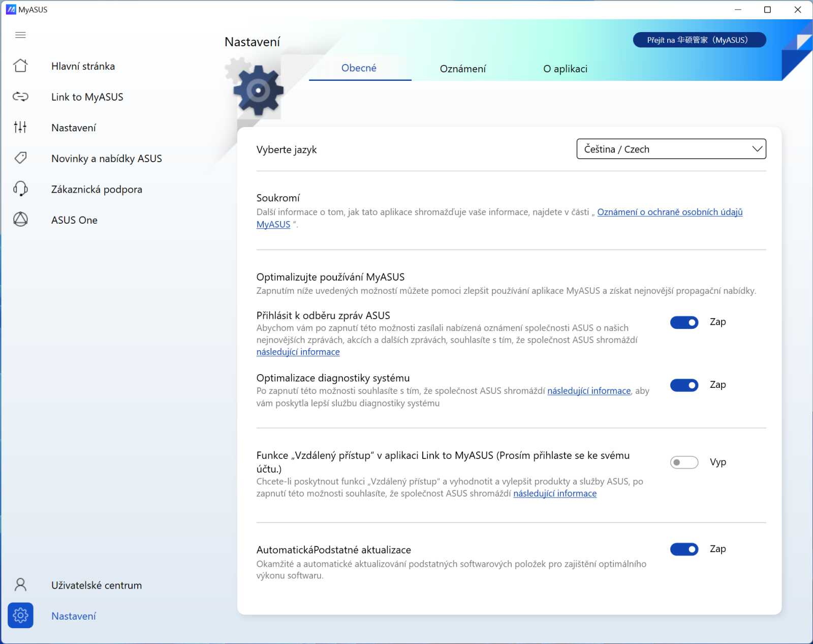Open Hlavní stránka page
Image resolution: width=813 pixels, height=644 pixels.
[83, 66]
